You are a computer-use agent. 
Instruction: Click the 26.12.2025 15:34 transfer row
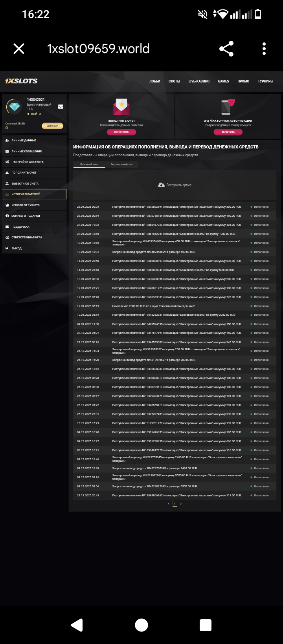175,351
